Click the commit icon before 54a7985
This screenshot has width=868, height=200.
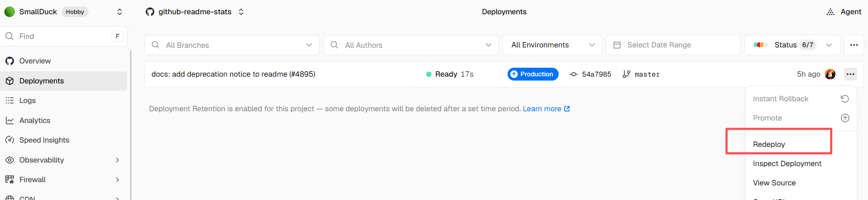click(x=574, y=74)
